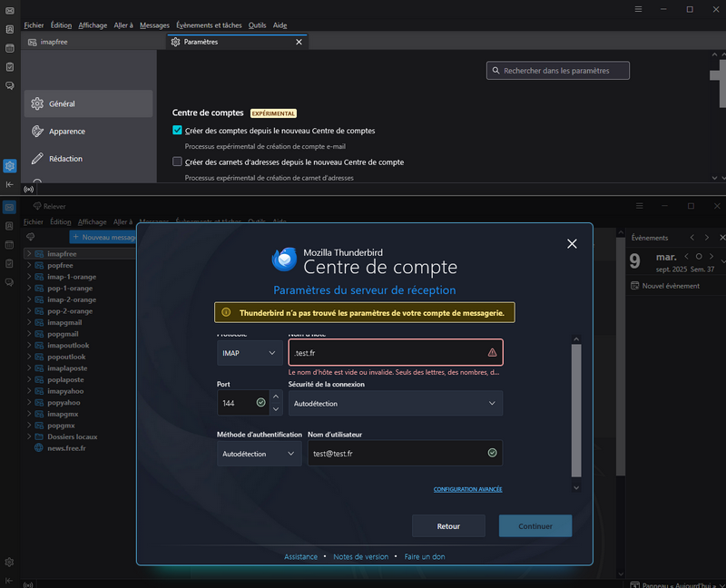Enable Créer des carnets d'adresses checkbox
This screenshot has width=726, height=588.
178,162
